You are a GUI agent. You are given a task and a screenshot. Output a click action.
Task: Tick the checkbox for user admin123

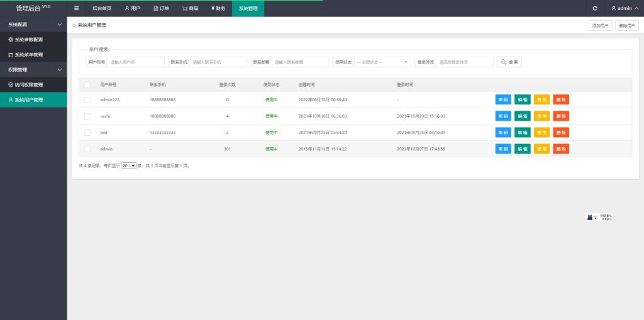coord(87,100)
